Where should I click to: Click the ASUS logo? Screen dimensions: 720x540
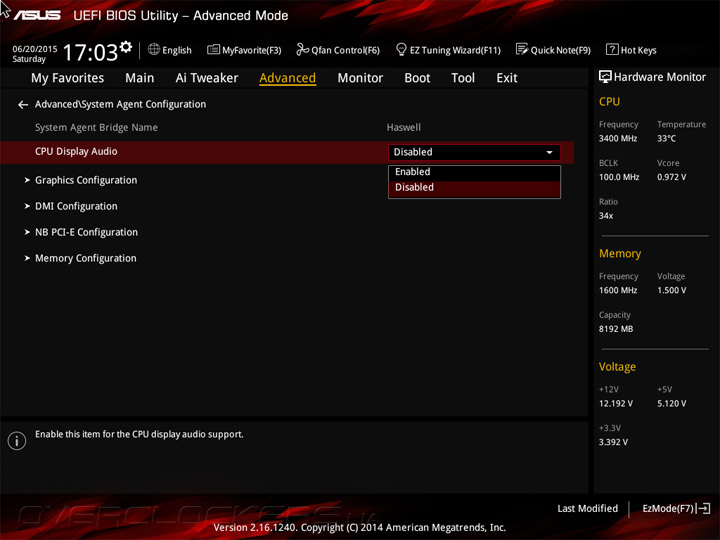point(37,15)
